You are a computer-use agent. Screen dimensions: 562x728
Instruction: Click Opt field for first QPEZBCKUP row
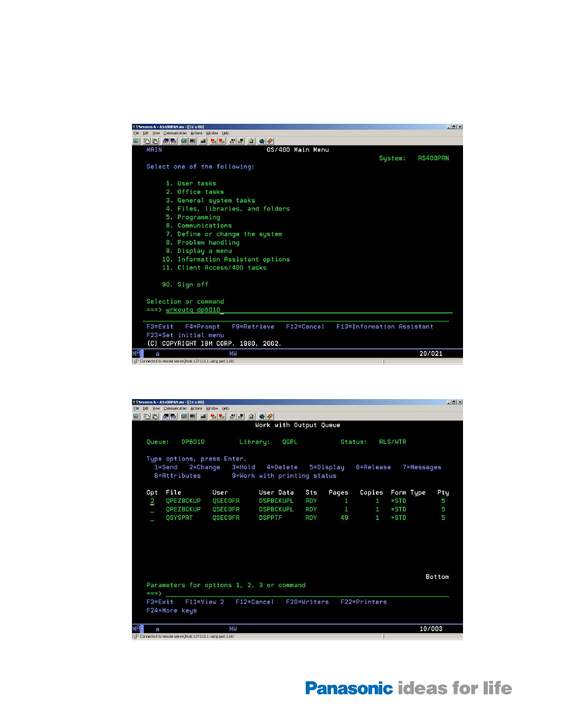coord(152,501)
